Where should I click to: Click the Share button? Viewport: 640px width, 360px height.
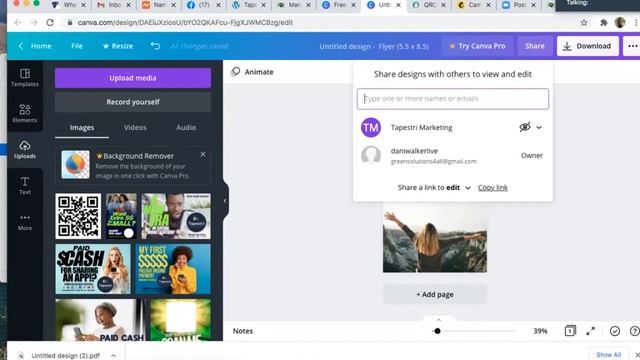[535, 46]
